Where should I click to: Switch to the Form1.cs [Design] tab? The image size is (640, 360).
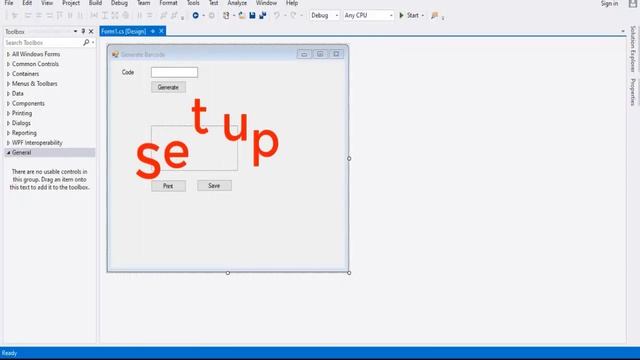pos(124,31)
